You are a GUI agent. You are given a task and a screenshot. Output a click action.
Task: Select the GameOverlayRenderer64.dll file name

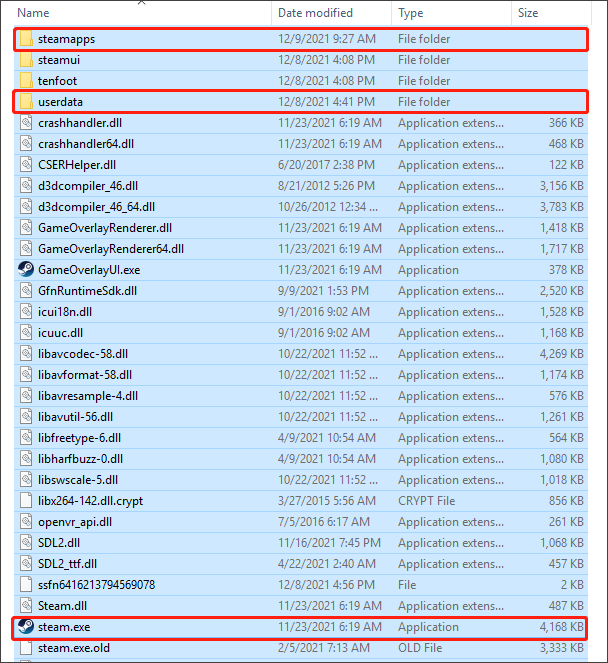point(111,249)
